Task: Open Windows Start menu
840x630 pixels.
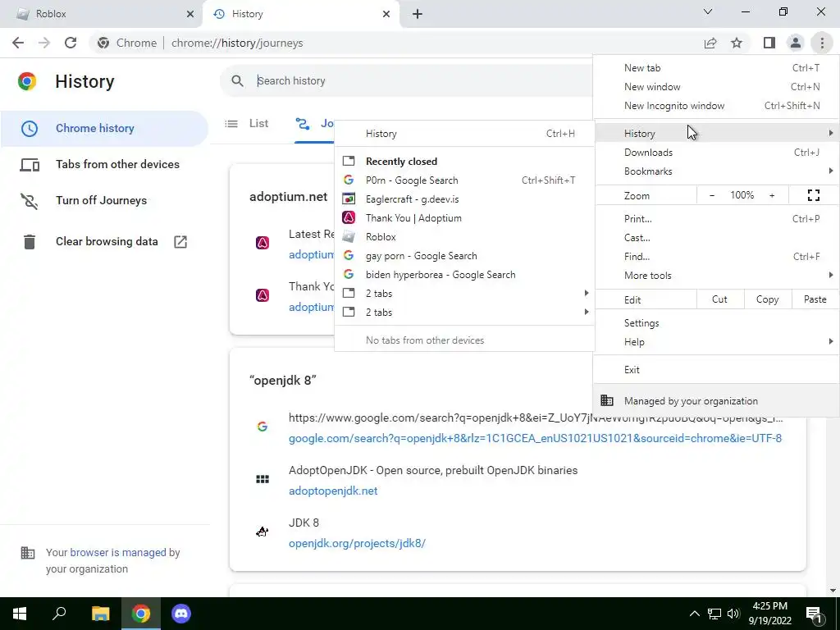Action: 20,614
